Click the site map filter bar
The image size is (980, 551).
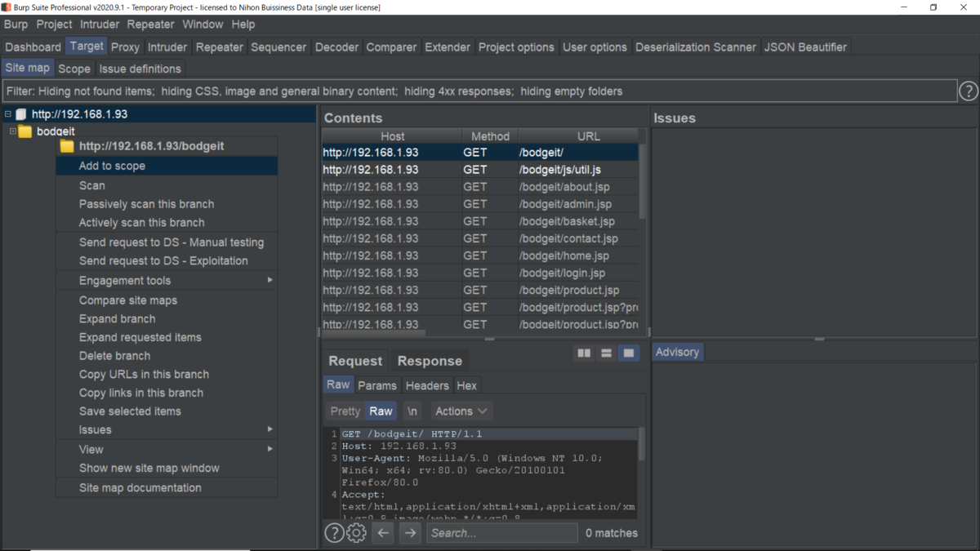(x=479, y=91)
